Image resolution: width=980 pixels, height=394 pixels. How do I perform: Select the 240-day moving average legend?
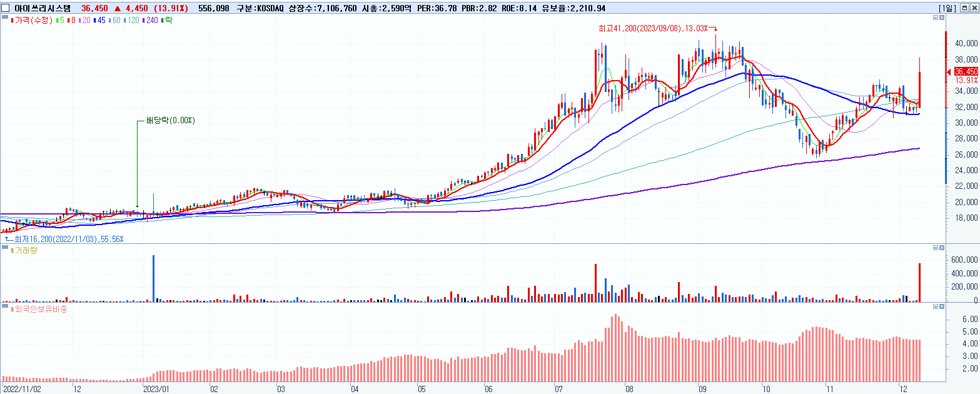pyautogui.click(x=151, y=21)
